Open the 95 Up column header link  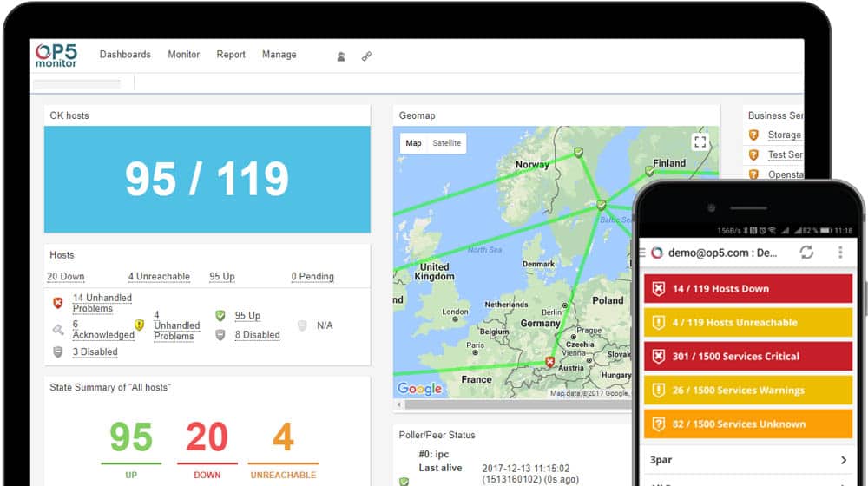[222, 276]
